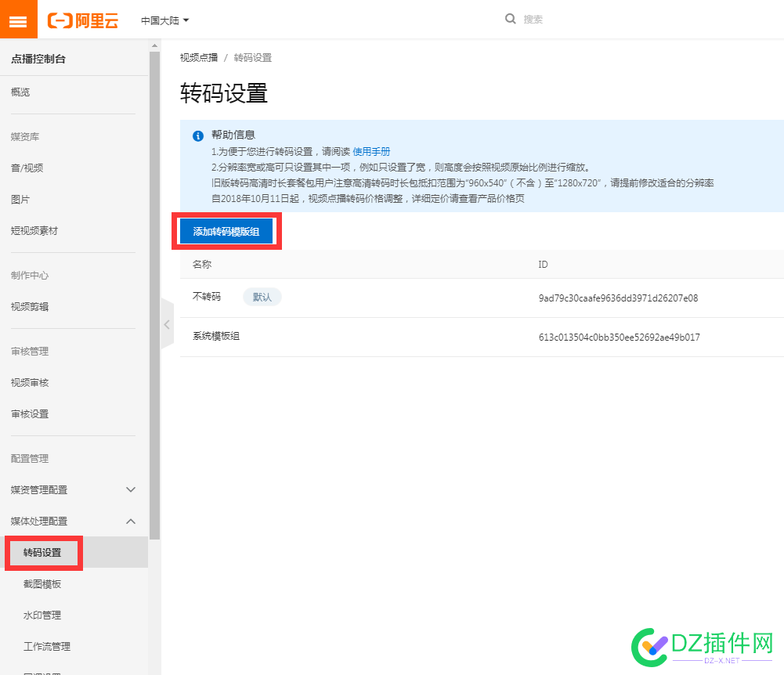Select 截图模板 in the sidebar
784x675 pixels.
(42, 584)
